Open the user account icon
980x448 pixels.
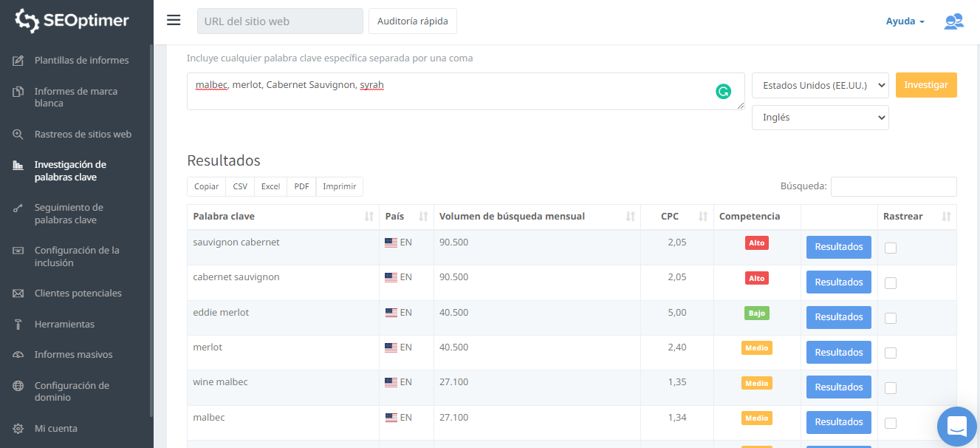(953, 21)
